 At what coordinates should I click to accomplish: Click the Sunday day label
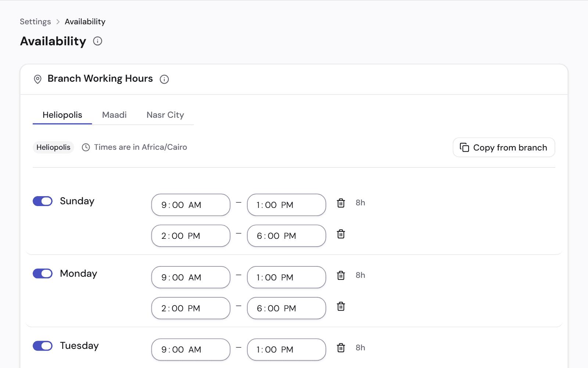[x=77, y=201]
